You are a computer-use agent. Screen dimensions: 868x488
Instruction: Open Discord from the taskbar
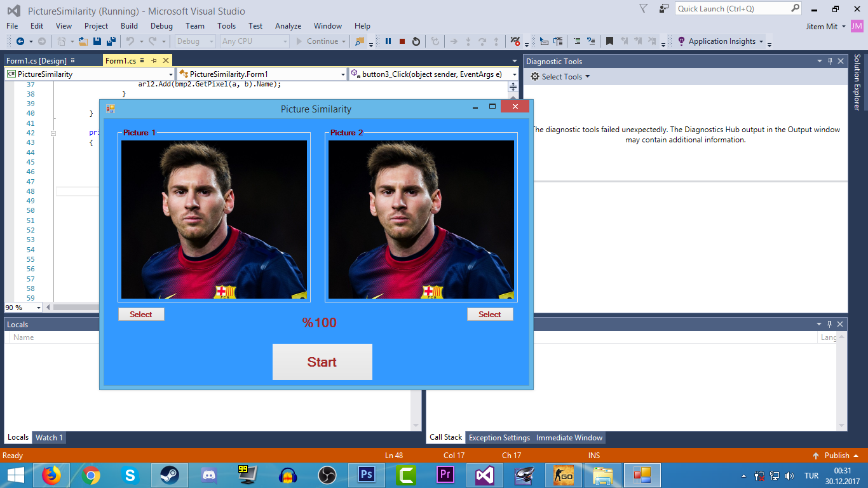[208, 475]
